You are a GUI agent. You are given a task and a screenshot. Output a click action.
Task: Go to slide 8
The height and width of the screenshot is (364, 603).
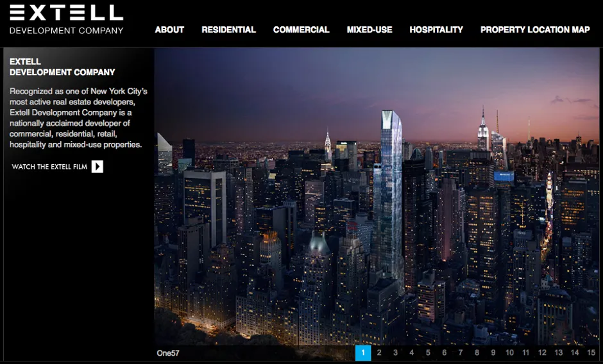[477, 353]
